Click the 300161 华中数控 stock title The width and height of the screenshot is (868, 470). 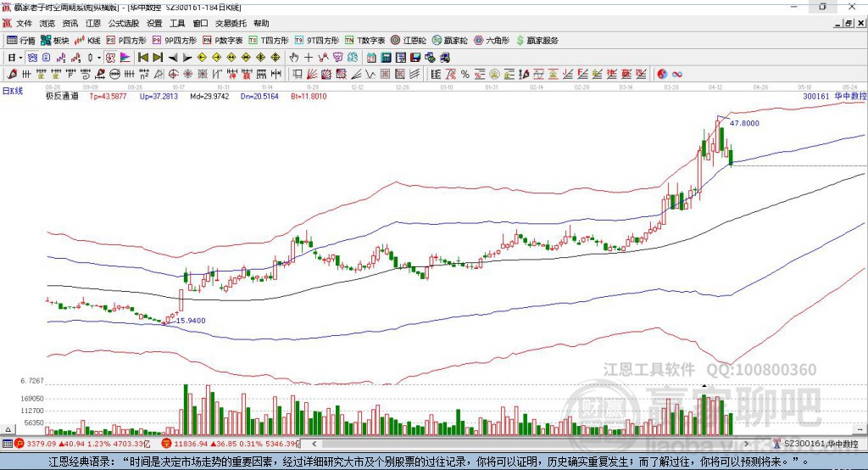[835, 96]
